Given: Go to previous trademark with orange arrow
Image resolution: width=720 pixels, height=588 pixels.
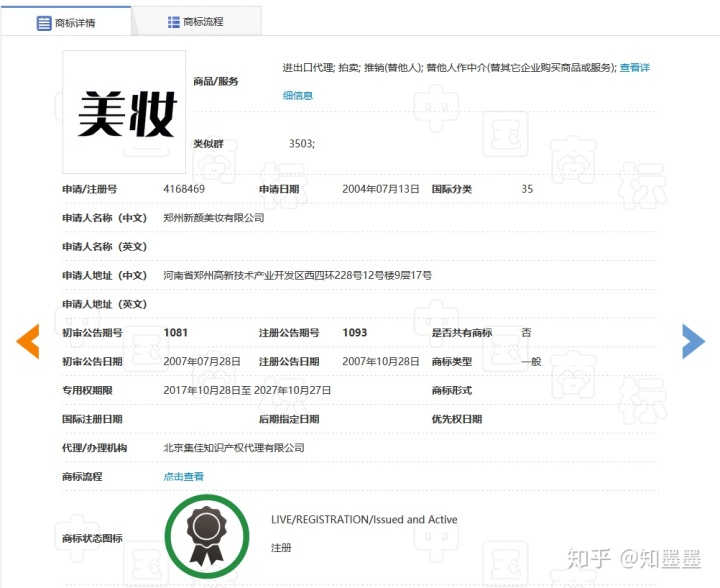Looking at the screenshot, I should [28, 341].
